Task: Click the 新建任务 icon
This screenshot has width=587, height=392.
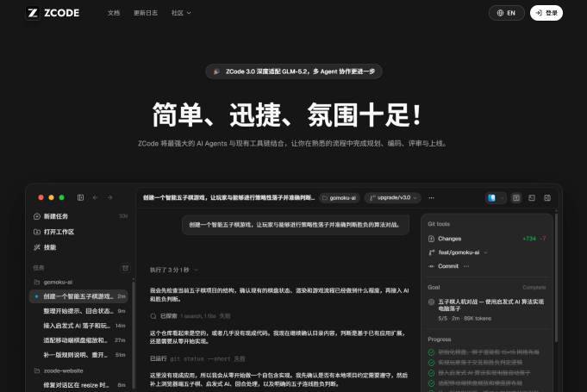Action: tap(37, 216)
